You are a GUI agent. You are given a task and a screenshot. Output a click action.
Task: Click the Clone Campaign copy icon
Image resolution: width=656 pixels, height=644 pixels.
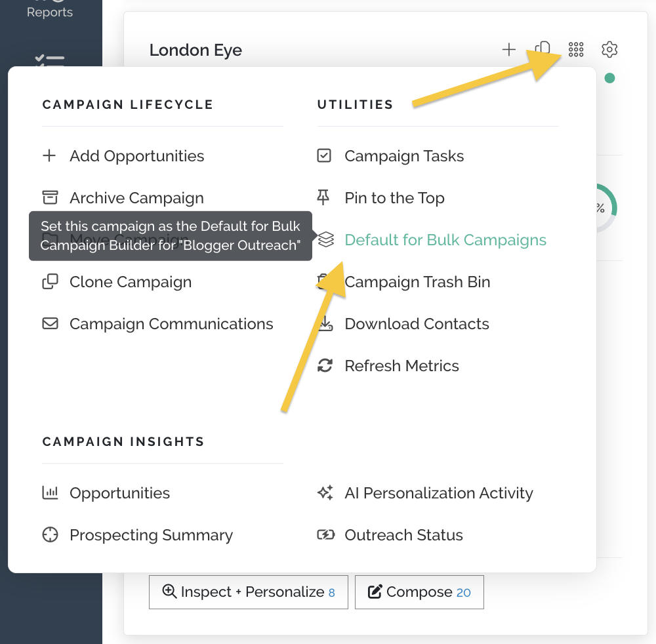51,281
